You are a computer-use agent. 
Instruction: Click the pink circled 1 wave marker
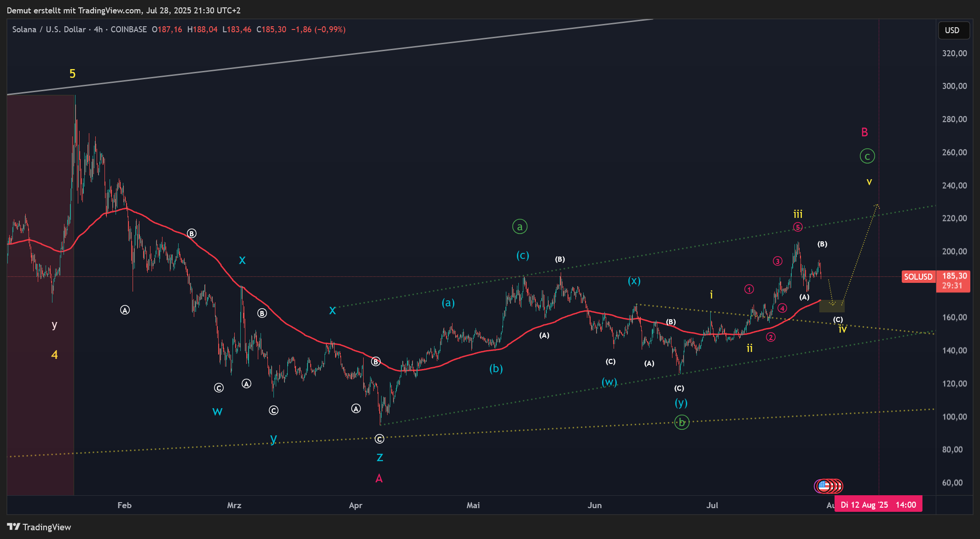749,289
